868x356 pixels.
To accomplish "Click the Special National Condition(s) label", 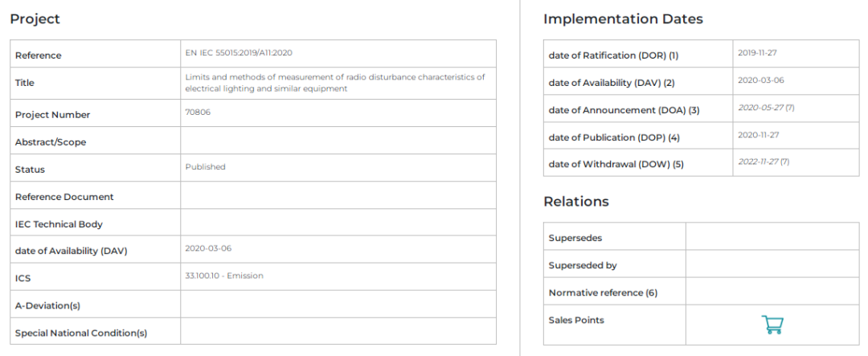I will pyautogui.click(x=80, y=333).
